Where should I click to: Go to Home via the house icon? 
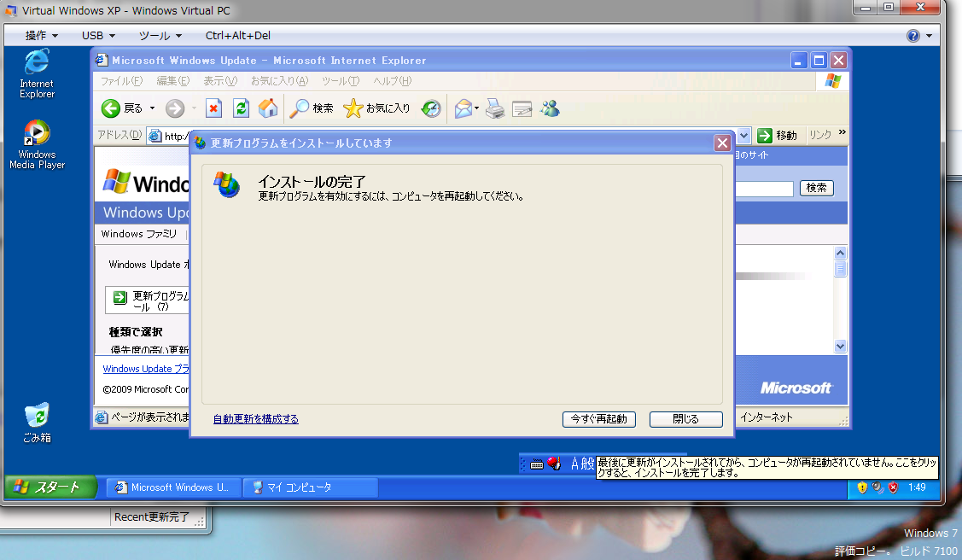tap(267, 108)
